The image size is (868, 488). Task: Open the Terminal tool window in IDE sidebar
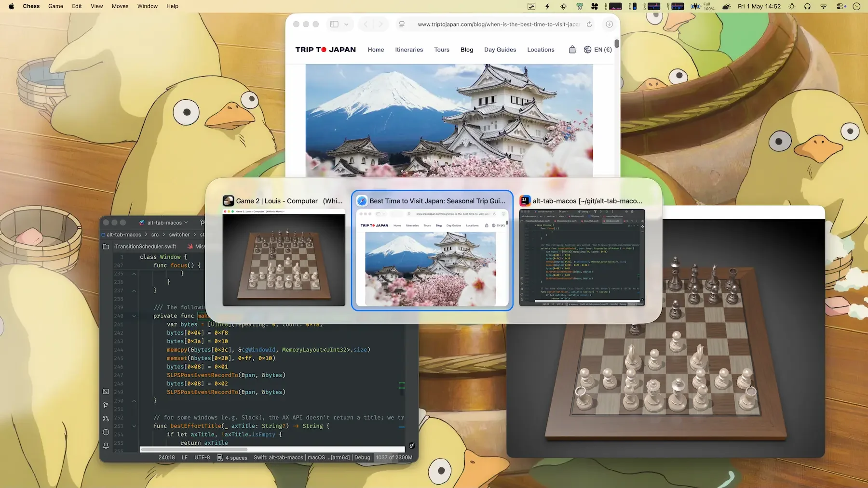106,392
